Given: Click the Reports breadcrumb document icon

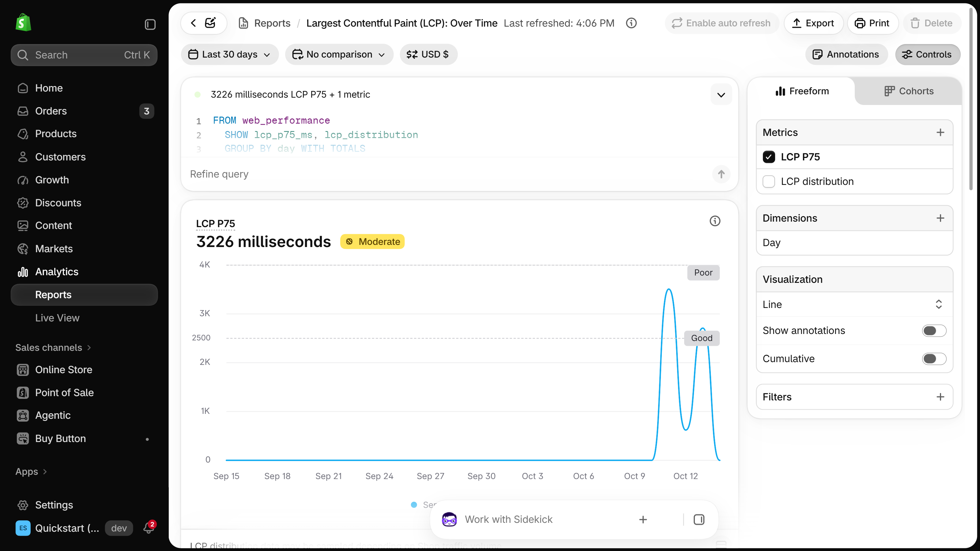Looking at the screenshot, I should click(x=243, y=23).
